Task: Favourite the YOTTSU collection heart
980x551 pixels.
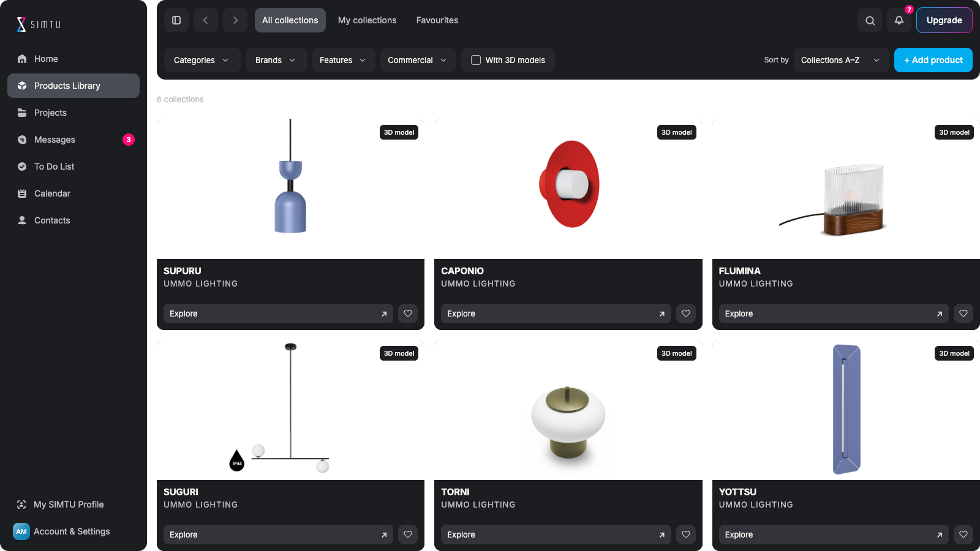Action: point(963,534)
